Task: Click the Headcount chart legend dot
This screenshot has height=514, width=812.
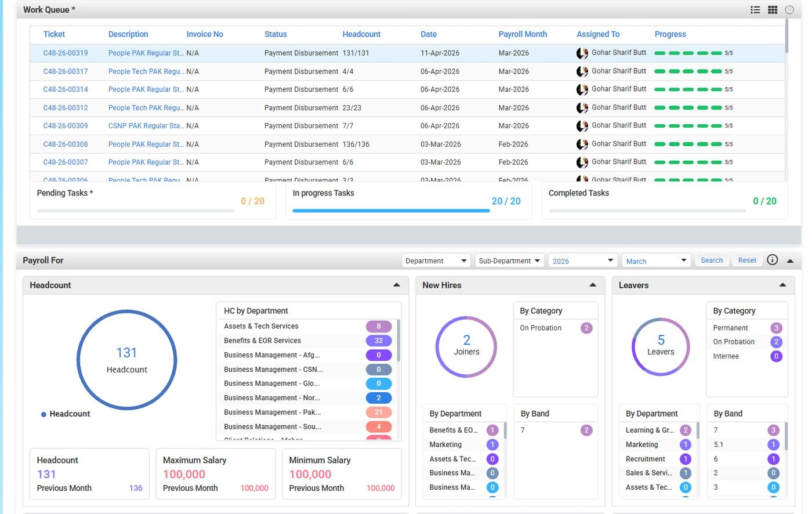Action: (x=43, y=414)
